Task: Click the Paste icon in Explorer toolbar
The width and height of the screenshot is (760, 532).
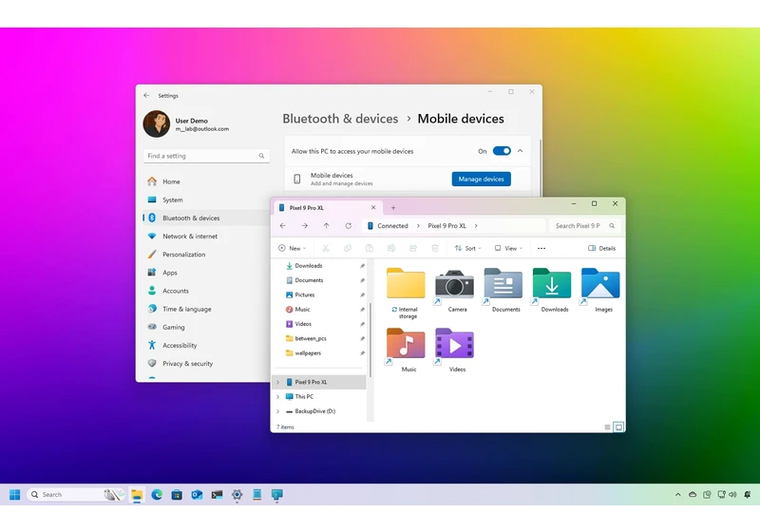Action: 370,248
